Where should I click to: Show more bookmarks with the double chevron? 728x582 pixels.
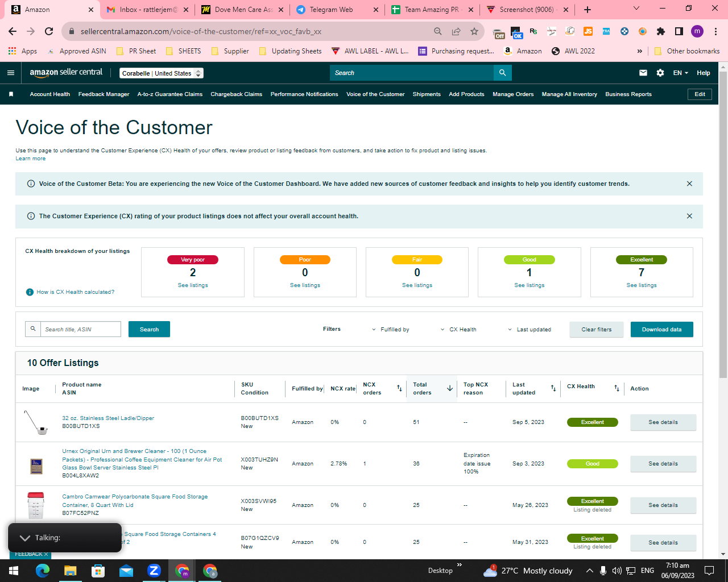point(640,51)
